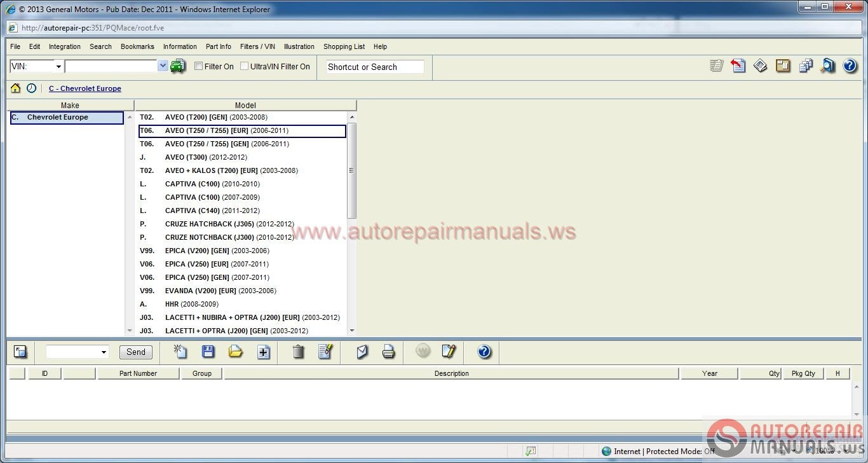Click the multiple documents copy icon
This screenshot has height=463, width=868.
(806, 66)
